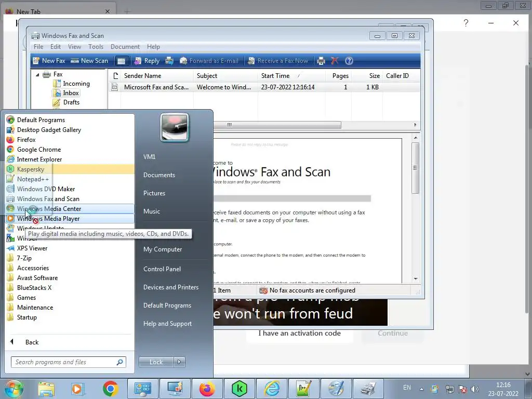Select the Incoming folder
This screenshot has width=532, height=399.
click(72, 84)
